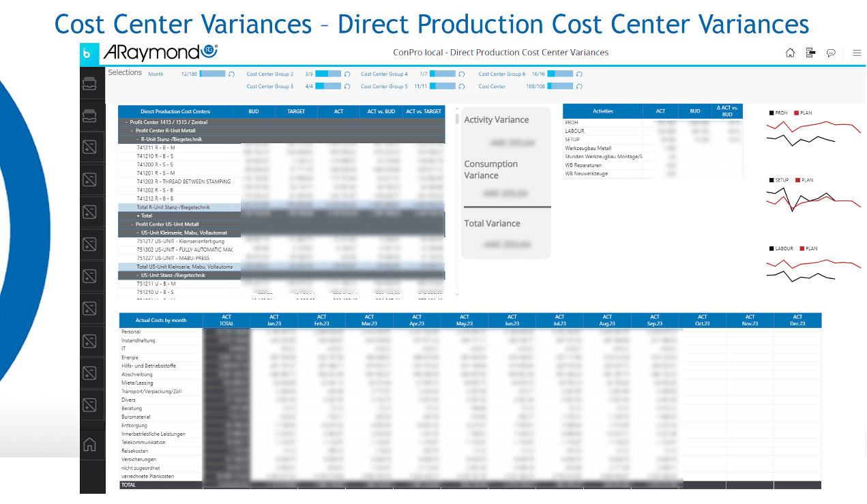
Task: Click the blue 'b' logo icon
Action: (89, 53)
